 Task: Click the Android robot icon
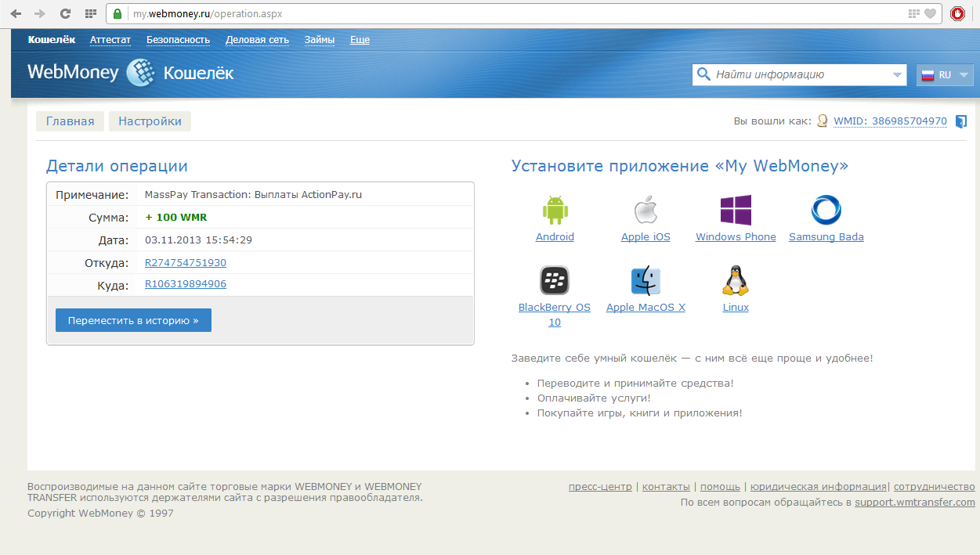(555, 210)
